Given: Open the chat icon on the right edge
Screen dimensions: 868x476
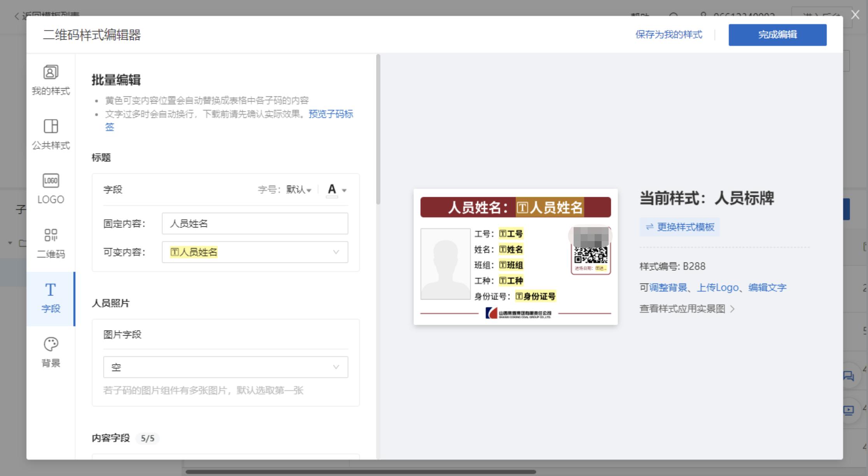Looking at the screenshot, I should click(849, 376).
